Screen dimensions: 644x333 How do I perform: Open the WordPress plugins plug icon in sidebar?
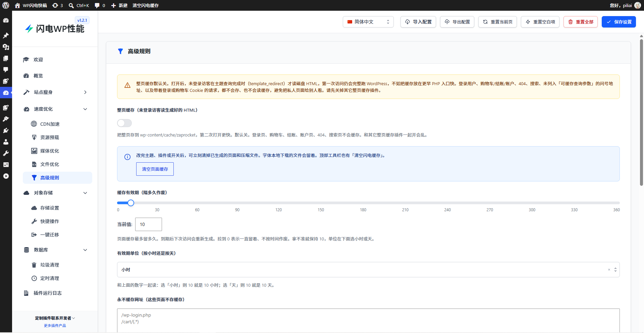click(x=6, y=130)
